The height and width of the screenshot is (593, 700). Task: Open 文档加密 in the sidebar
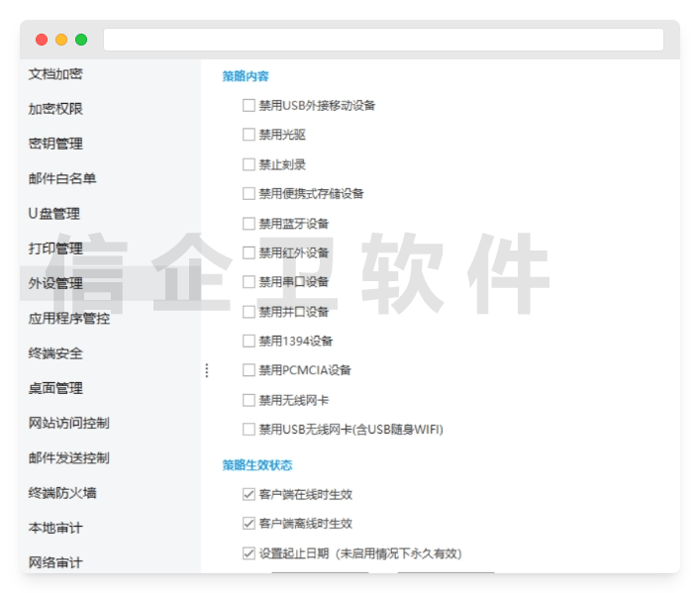coord(55,74)
